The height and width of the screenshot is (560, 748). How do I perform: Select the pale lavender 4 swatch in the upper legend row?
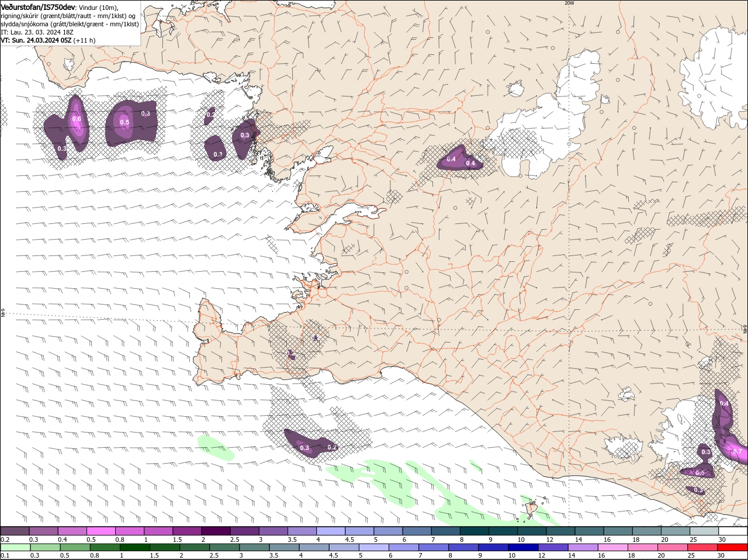(x=331, y=531)
